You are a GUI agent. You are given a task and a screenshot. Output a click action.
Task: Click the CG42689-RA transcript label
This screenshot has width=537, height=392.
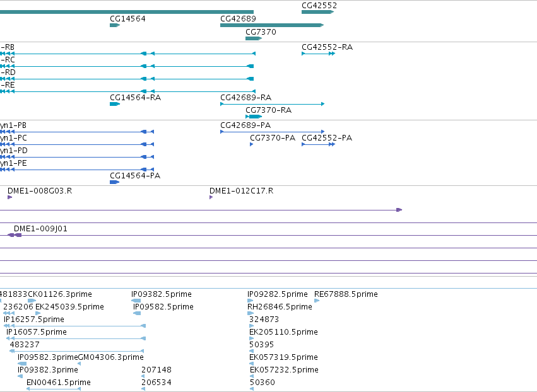click(x=246, y=98)
